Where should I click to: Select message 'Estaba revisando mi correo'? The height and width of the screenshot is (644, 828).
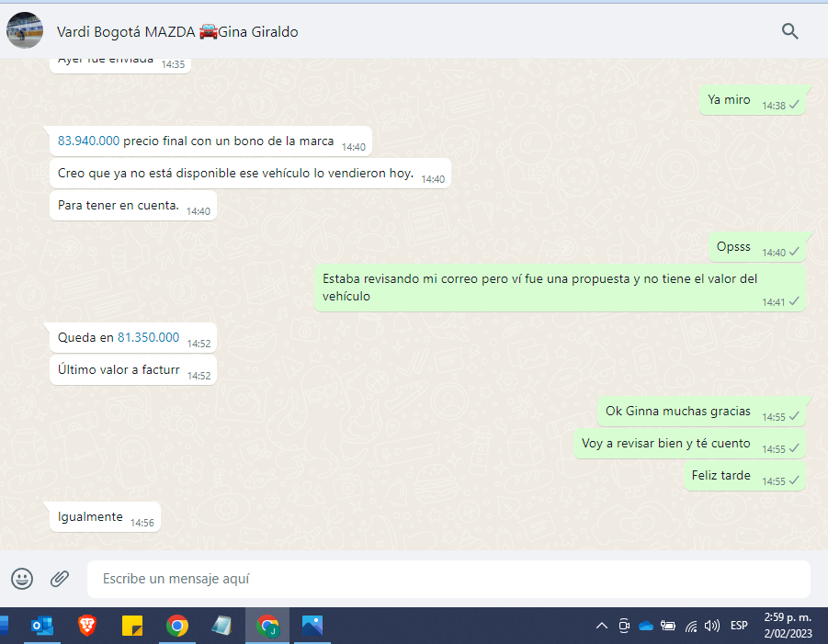coord(560,288)
